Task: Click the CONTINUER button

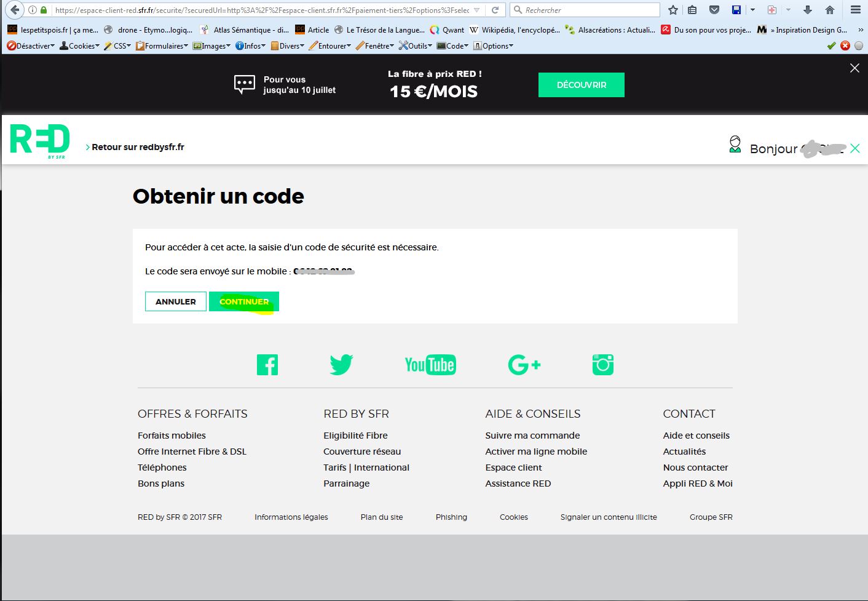Action: click(244, 301)
